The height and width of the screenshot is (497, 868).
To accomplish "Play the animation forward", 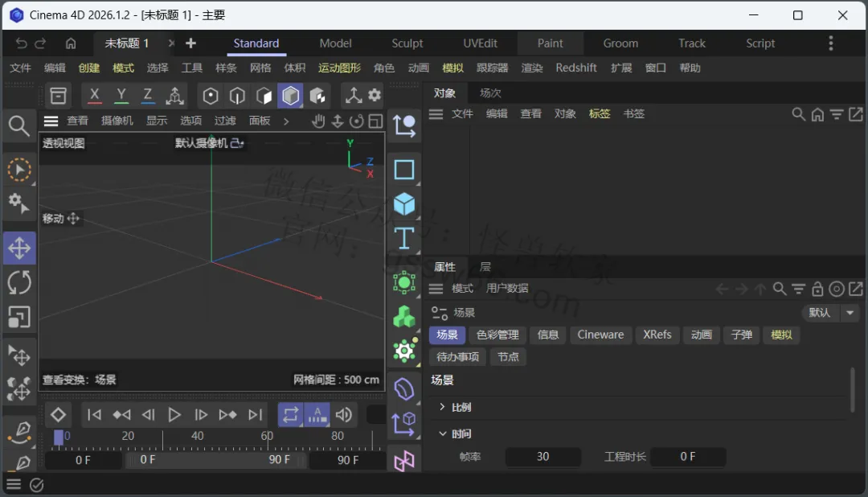I will point(174,414).
